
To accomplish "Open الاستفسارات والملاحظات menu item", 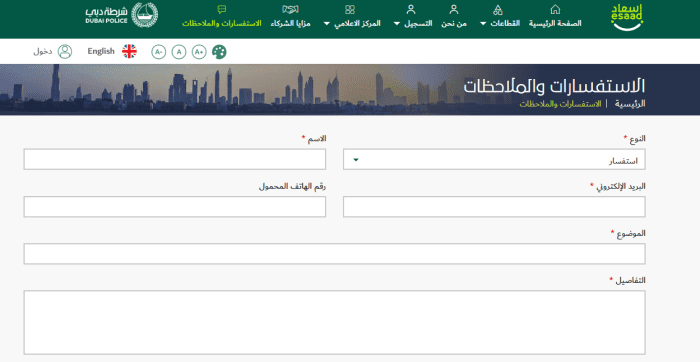I will (x=222, y=24).
